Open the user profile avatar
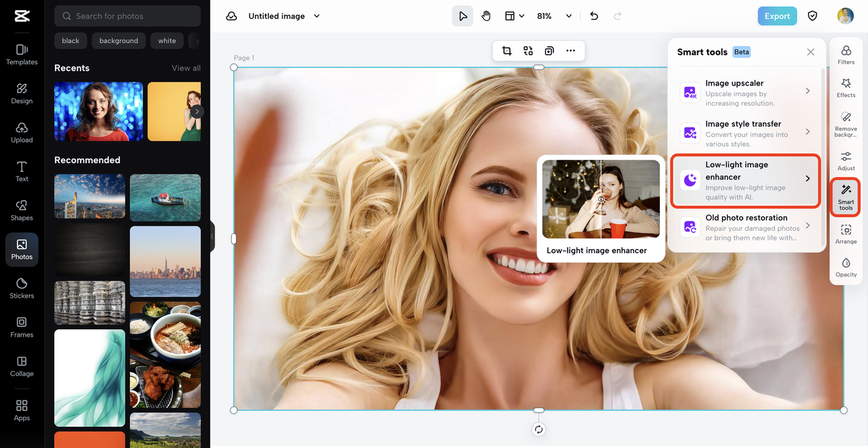The image size is (868, 448). pos(845,16)
